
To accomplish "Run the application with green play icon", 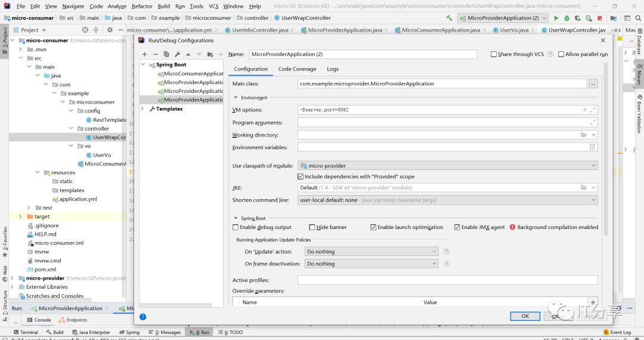I will [556, 18].
